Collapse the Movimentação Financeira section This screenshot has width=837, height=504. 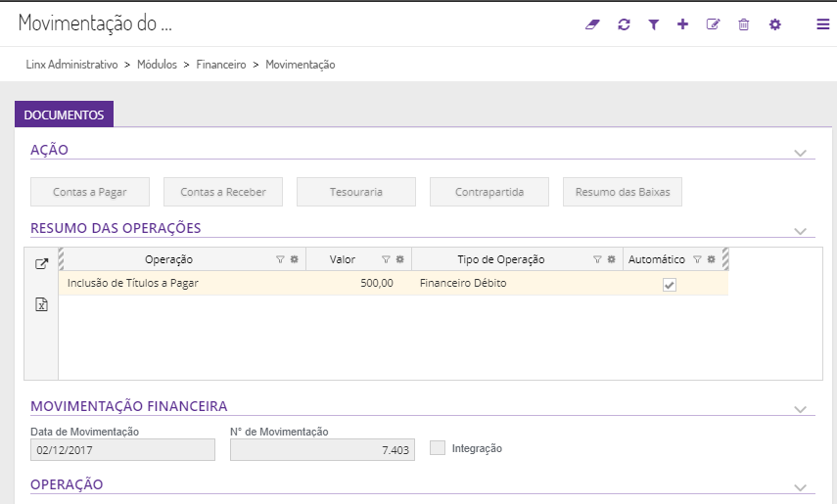click(x=800, y=409)
